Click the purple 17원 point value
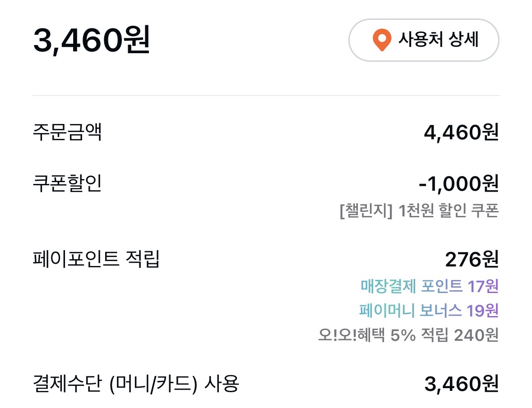 pyautogui.click(x=483, y=285)
